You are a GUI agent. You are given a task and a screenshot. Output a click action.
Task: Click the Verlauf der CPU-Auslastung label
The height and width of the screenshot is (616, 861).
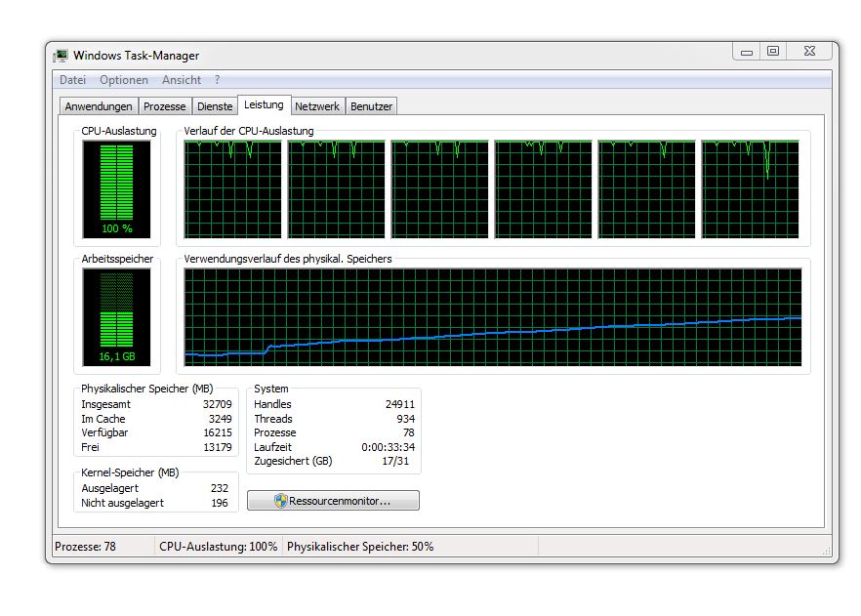pos(249,131)
